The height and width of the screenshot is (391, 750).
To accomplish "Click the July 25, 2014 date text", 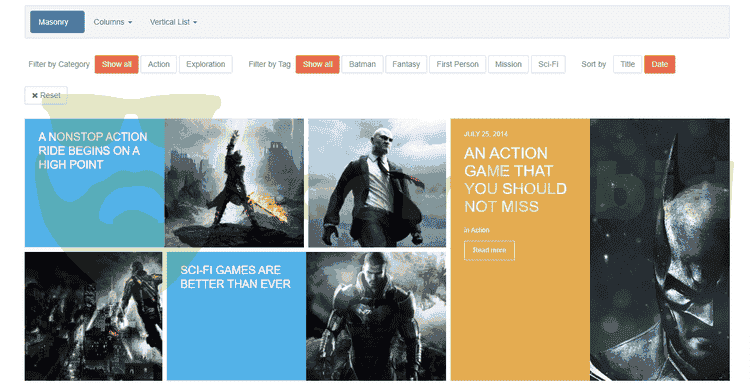I will coord(485,134).
